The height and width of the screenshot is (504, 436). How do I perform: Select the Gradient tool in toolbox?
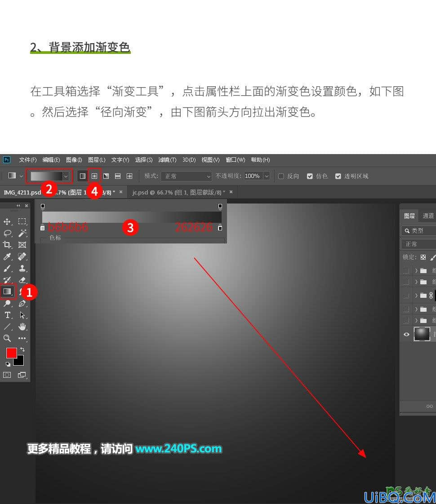(x=7, y=292)
